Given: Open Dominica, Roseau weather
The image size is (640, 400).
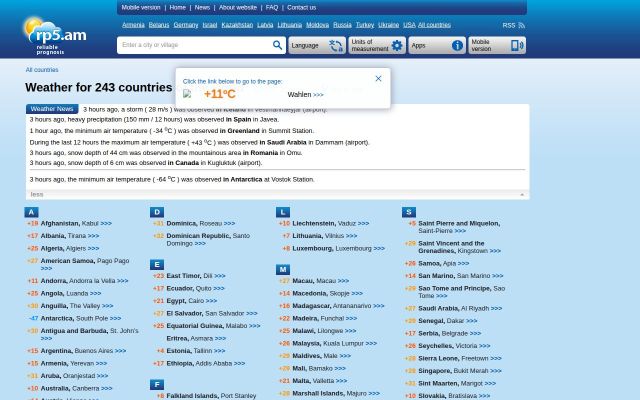Looking at the screenshot, I should (201, 223).
